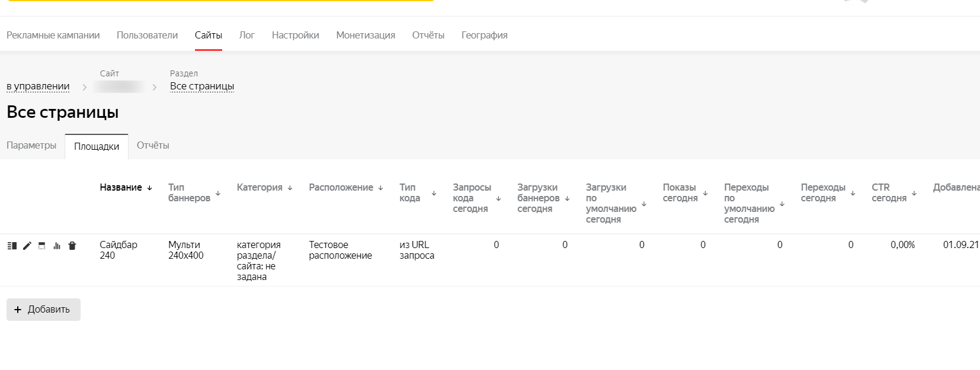Open the Пользователи tab in the top menu
Screen dimensions: 980x370
(147, 35)
